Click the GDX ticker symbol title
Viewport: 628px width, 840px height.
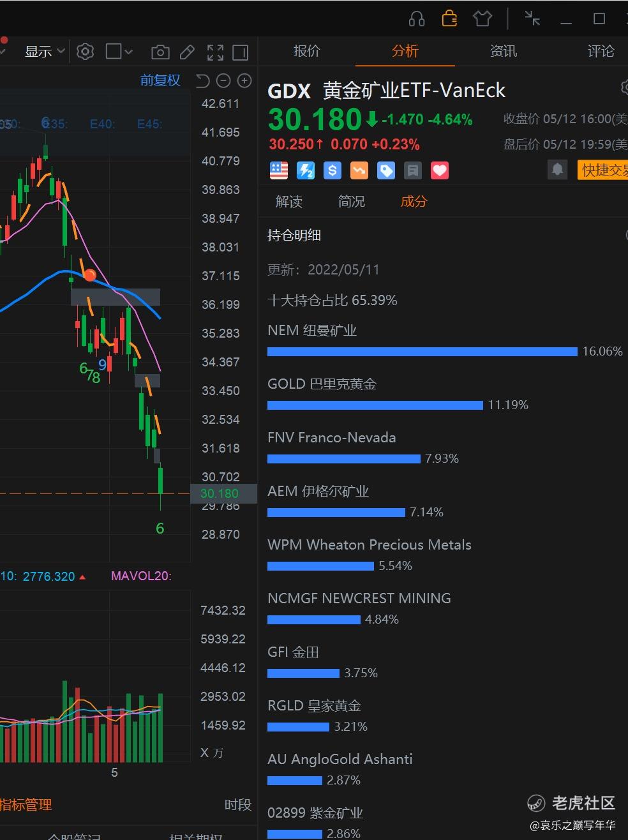289,91
